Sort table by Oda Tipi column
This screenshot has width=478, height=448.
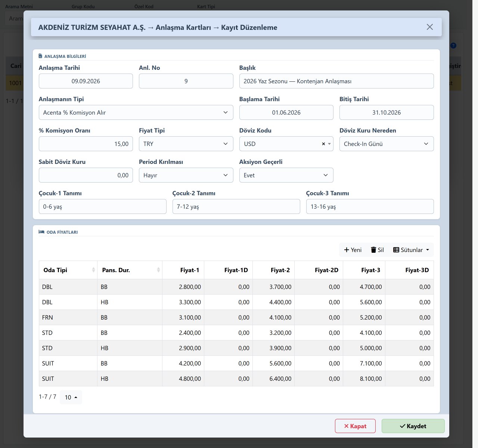pos(68,270)
